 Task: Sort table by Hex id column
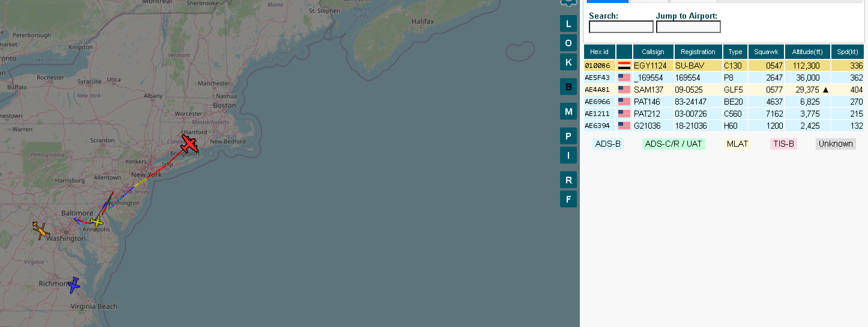coord(600,52)
